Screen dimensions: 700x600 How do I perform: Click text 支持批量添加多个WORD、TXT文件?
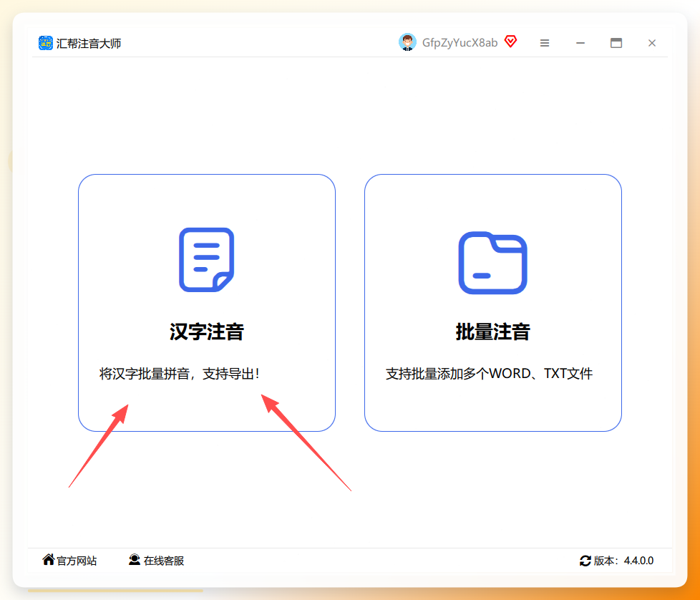click(x=490, y=374)
